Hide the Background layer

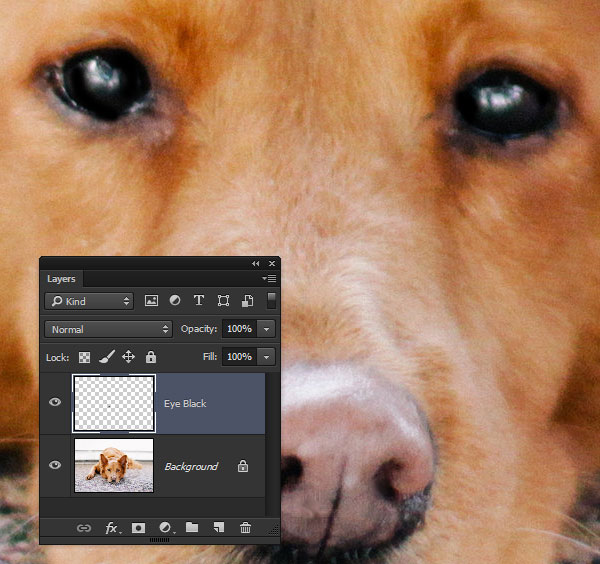tap(55, 465)
